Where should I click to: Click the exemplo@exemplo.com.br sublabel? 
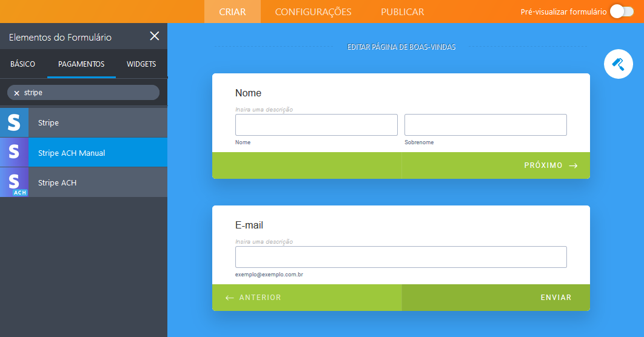tap(269, 275)
